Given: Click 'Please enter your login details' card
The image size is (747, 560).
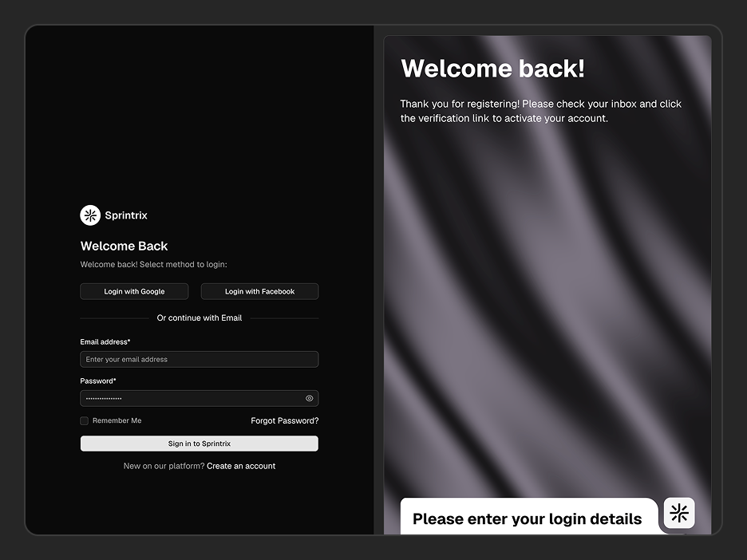Looking at the screenshot, I should (x=529, y=516).
